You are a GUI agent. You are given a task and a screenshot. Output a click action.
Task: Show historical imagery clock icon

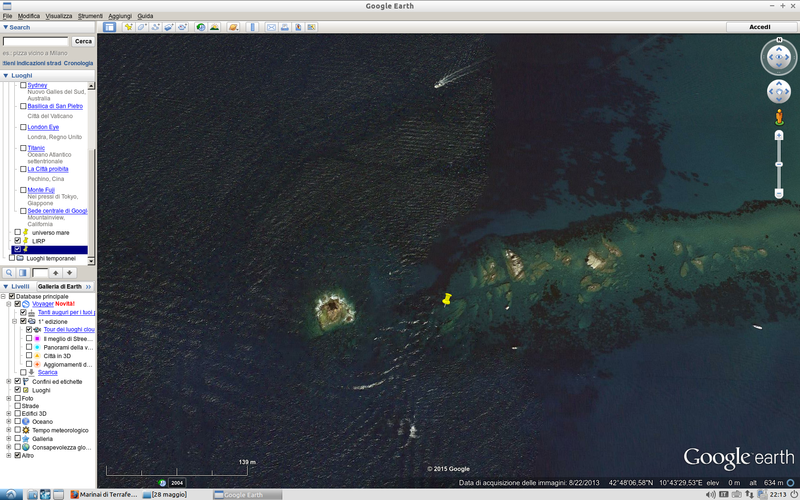[x=201, y=27]
